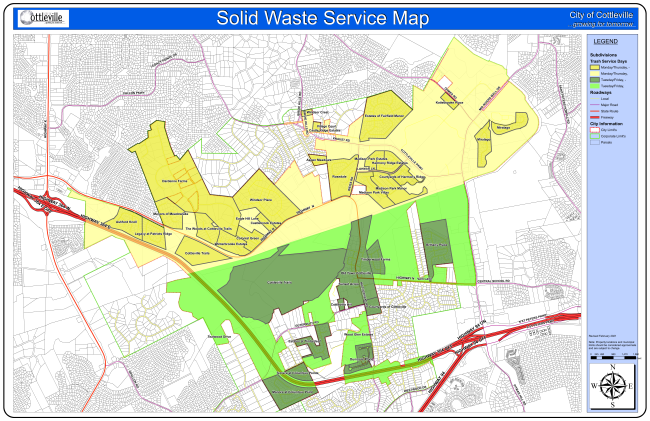This screenshot has width=650, height=421.
Task: Click the Major Road line sample in the legend
Action: (x=594, y=105)
